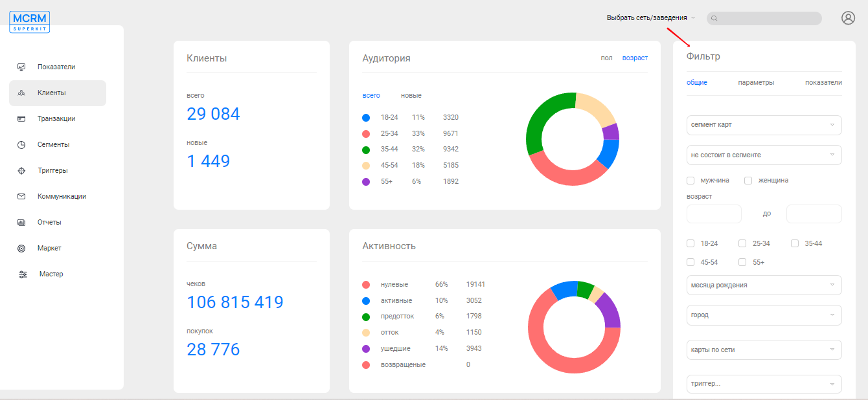Open the user profile icon
The height and width of the screenshot is (400, 868).
848,18
